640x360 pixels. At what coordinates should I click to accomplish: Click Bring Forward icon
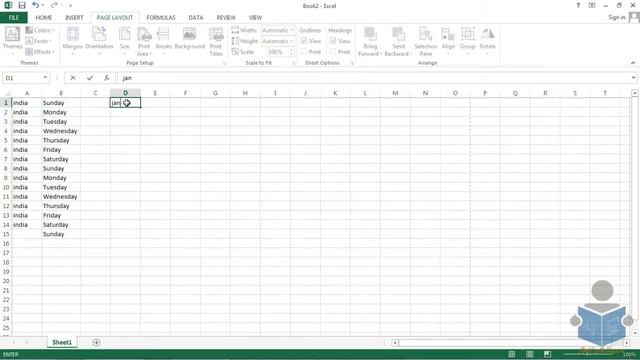pyautogui.click(x=370, y=34)
